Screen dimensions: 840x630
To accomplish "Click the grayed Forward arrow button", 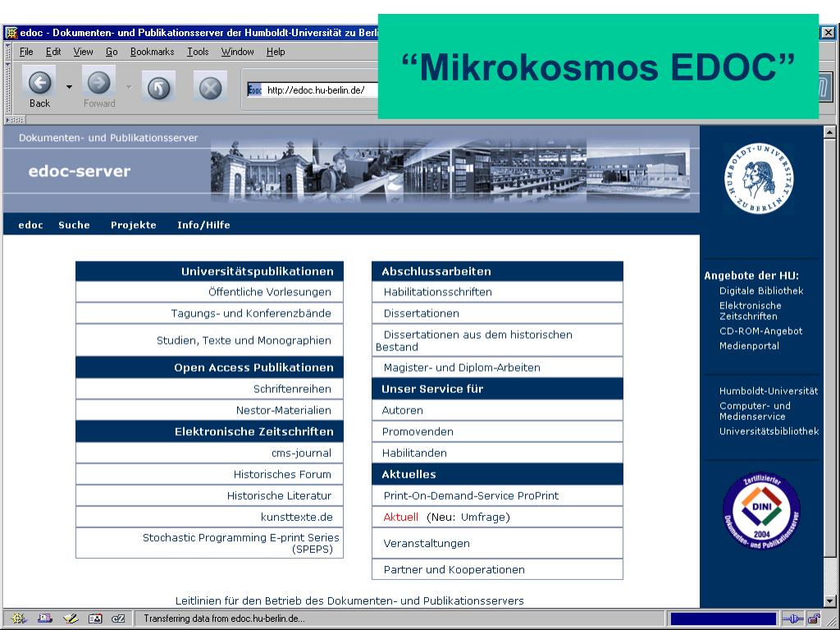I will pyautogui.click(x=99, y=83).
